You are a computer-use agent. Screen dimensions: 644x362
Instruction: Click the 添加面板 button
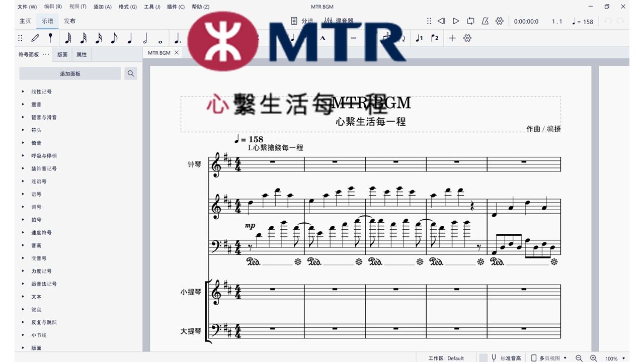pyautogui.click(x=70, y=73)
